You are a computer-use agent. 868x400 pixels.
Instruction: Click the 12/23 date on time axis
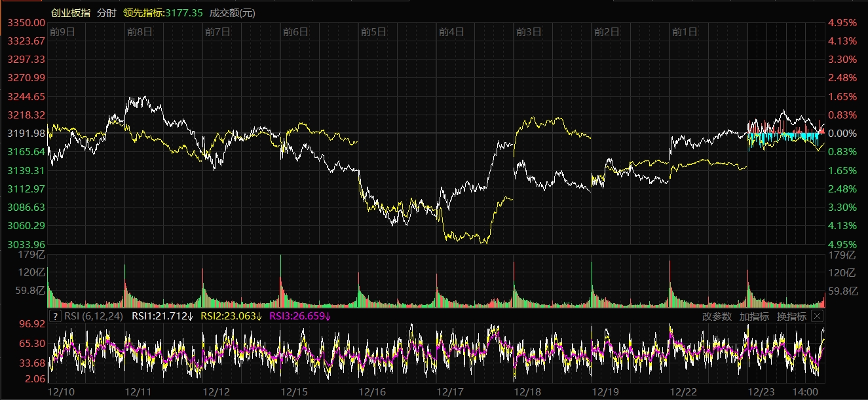tap(761, 391)
